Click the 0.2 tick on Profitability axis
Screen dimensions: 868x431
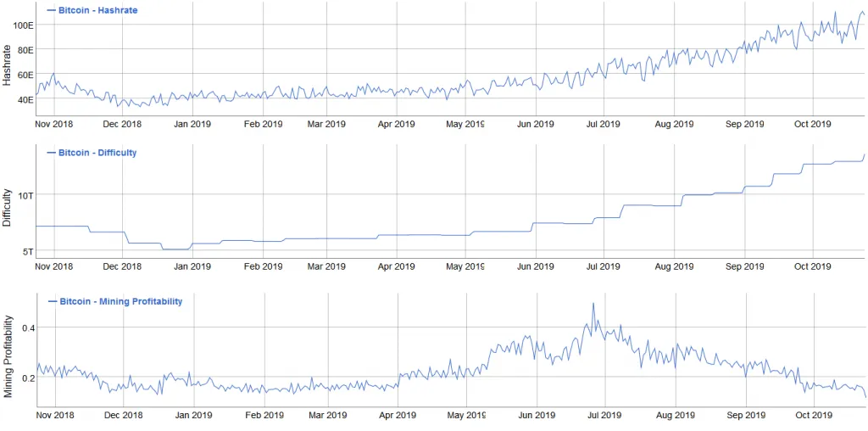pyautogui.click(x=28, y=378)
